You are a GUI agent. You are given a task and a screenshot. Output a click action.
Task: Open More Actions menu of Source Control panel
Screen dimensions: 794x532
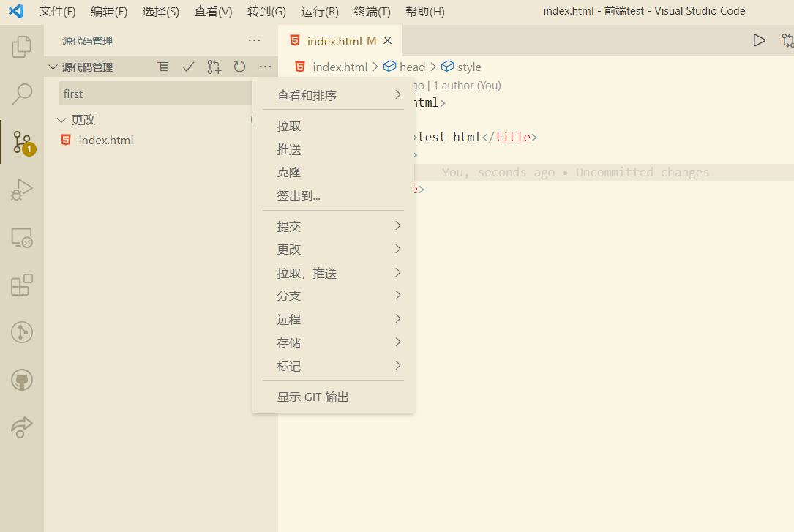click(265, 67)
